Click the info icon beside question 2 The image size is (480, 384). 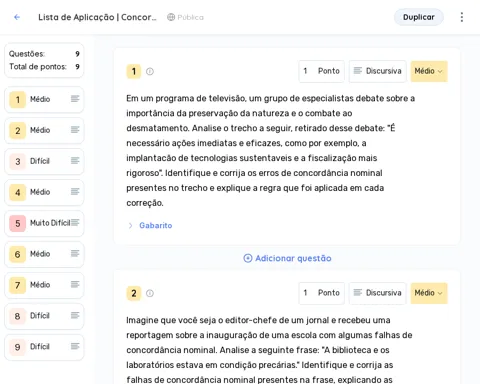150,293
